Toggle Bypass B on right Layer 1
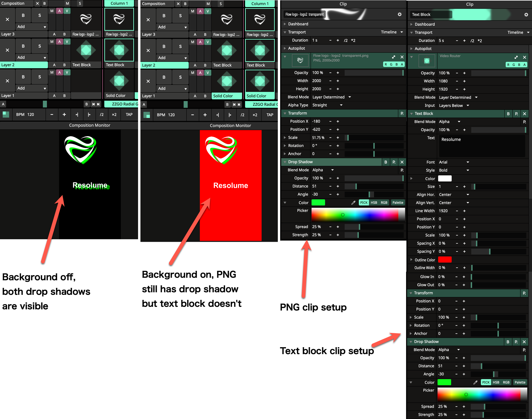 tap(164, 77)
